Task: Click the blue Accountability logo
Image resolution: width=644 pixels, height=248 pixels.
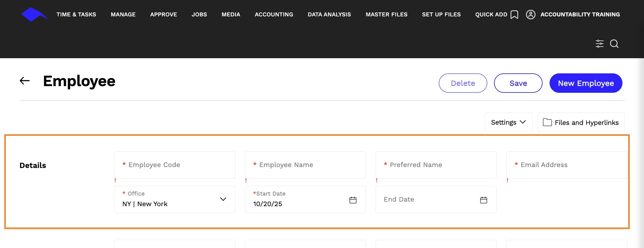Action: coord(35,15)
